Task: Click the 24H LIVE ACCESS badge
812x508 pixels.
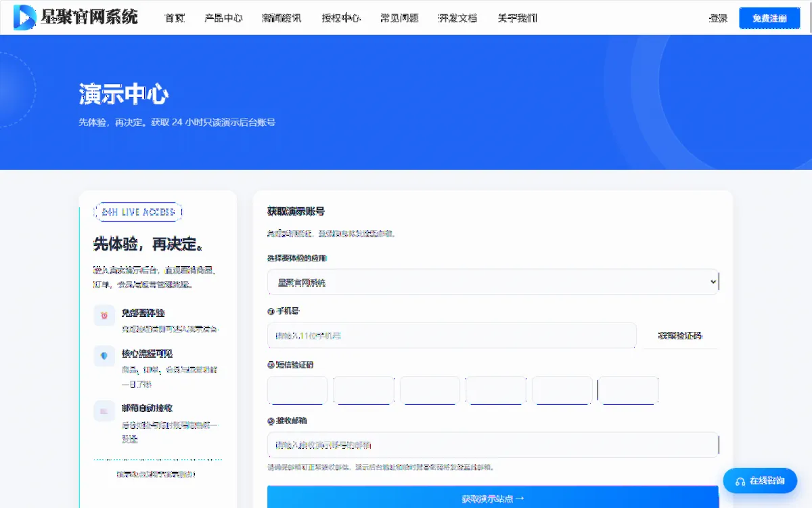Action: tap(138, 212)
